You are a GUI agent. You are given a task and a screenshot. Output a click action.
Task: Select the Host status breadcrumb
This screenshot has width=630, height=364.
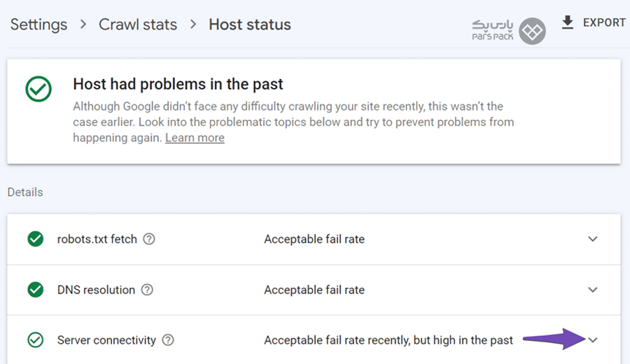250,24
